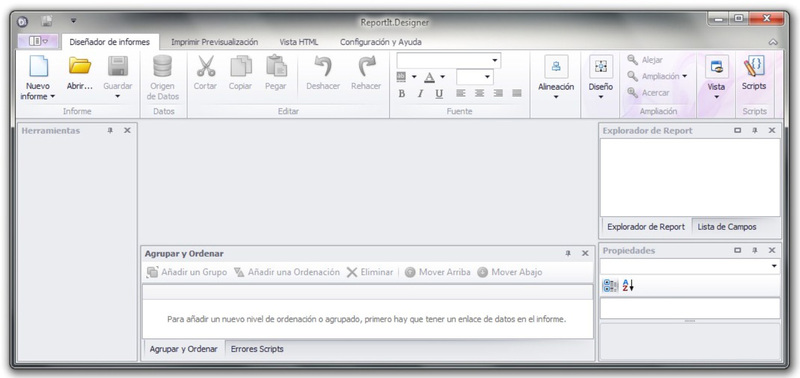
Task: Select the Explorador de Report bottom tab
Action: 646,227
